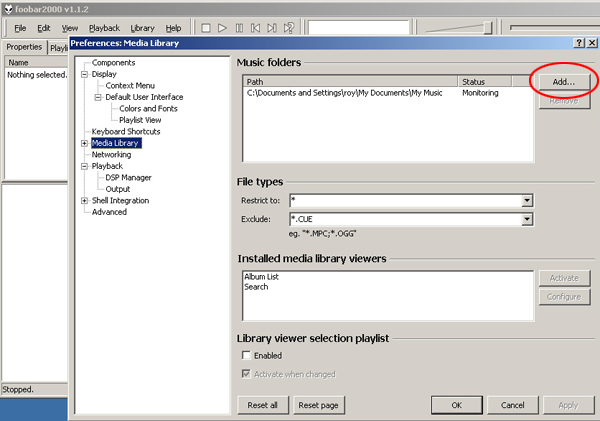Viewport: 600px width, 421px height.
Task: Select Keyboard Shortcuts page
Action: (x=126, y=131)
